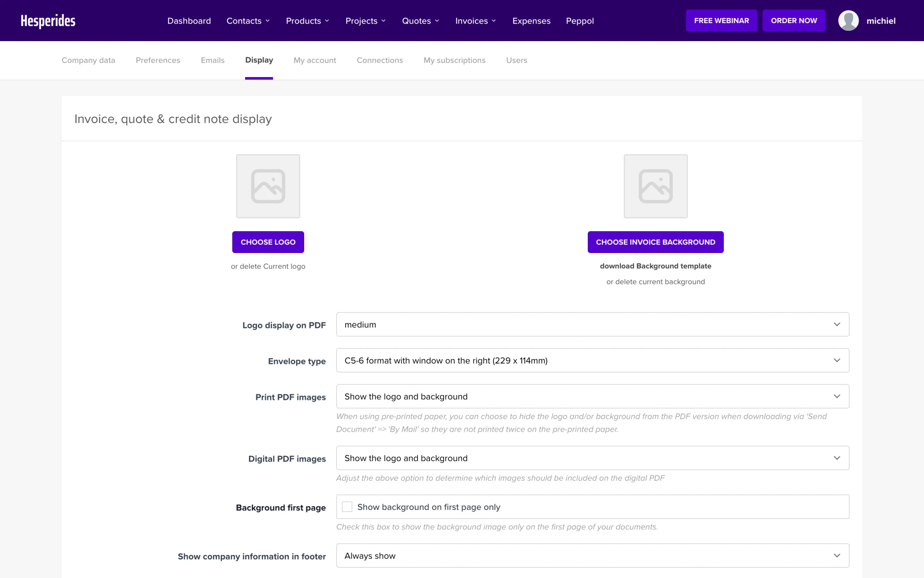
Task: Expand Show company information in footer dropdown
Action: click(x=592, y=556)
